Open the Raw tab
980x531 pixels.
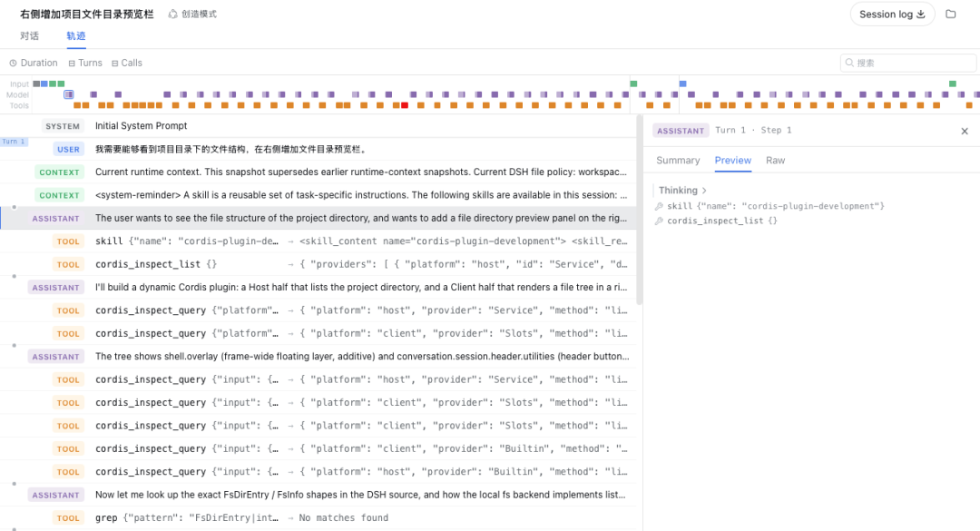(x=775, y=160)
